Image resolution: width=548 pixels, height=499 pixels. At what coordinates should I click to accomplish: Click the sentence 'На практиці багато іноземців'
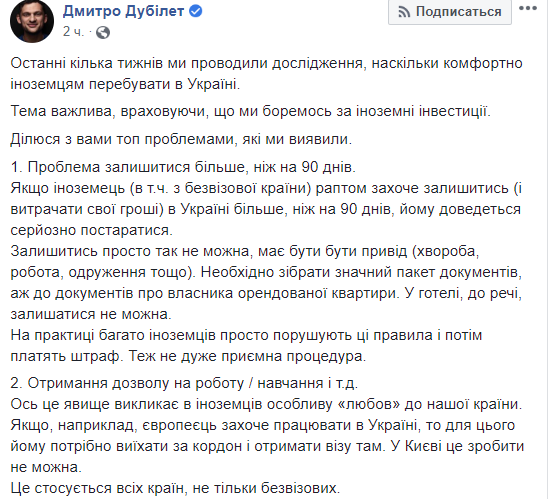point(246,345)
